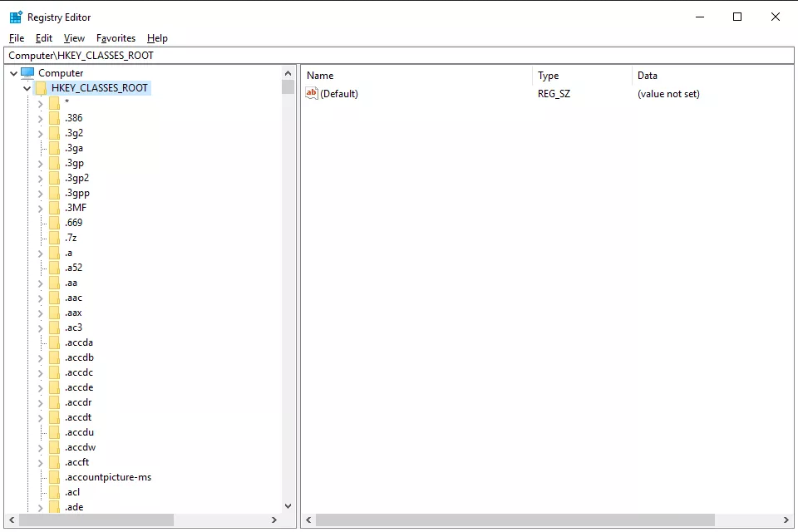Click the folder icon beside .3ga

(x=55, y=148)
